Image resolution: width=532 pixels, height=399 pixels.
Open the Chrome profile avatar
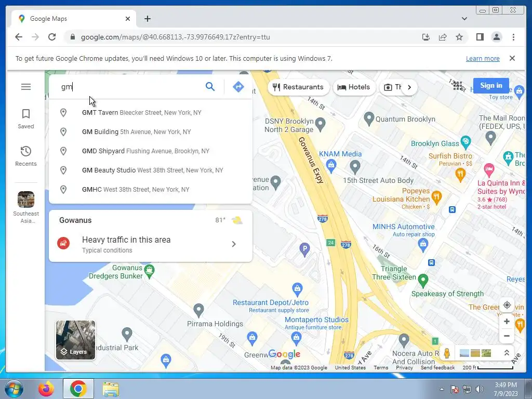point(496,37)
